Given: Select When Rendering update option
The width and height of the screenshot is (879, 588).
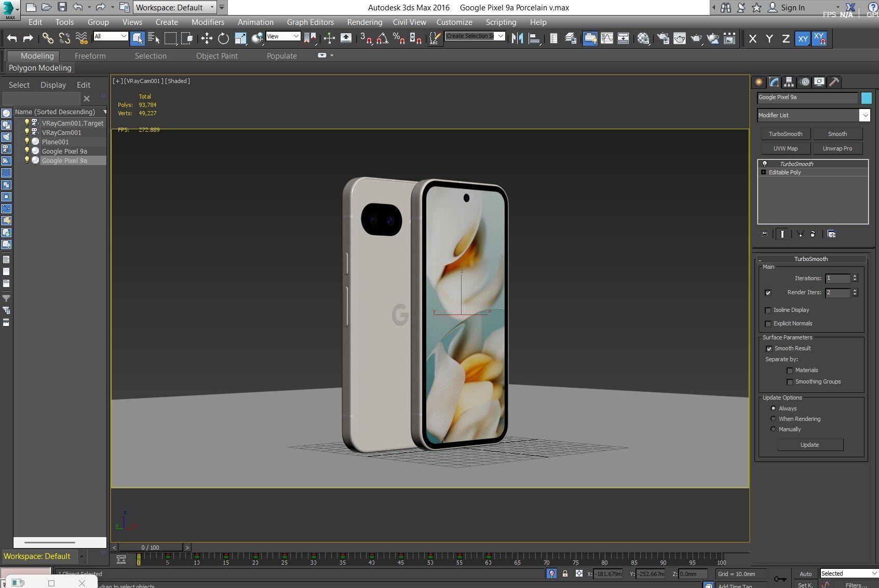Looking at the screenshot, I should [x=773, y=419].
